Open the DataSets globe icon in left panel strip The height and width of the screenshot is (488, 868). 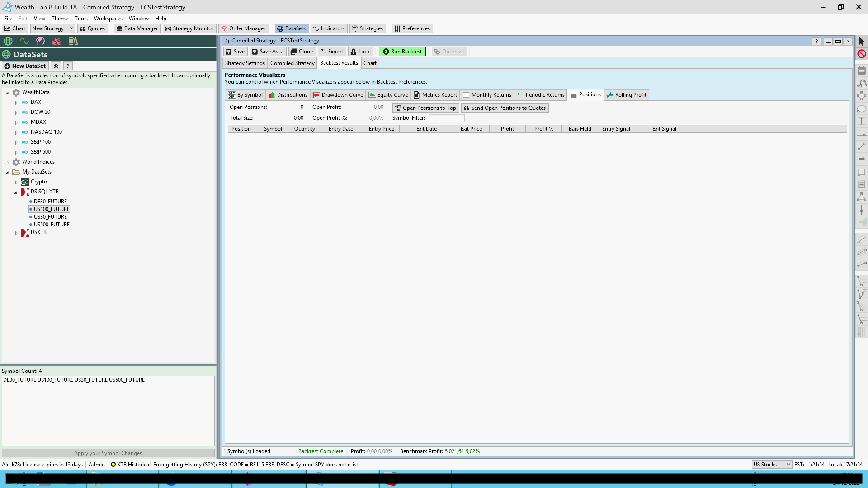coord(8,41)
